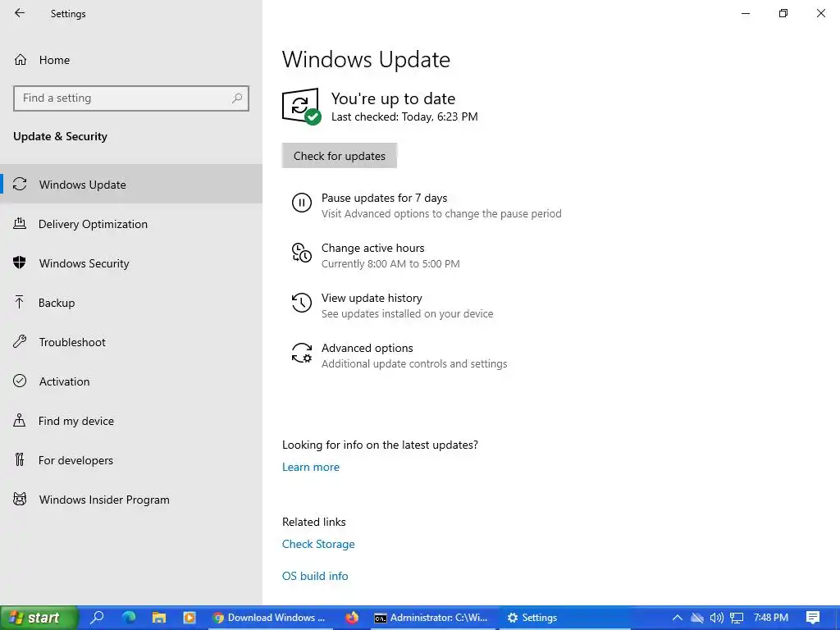Click the Start button
Image resolution: width=840 pixels, height=630 pixels.
point(39,618)
